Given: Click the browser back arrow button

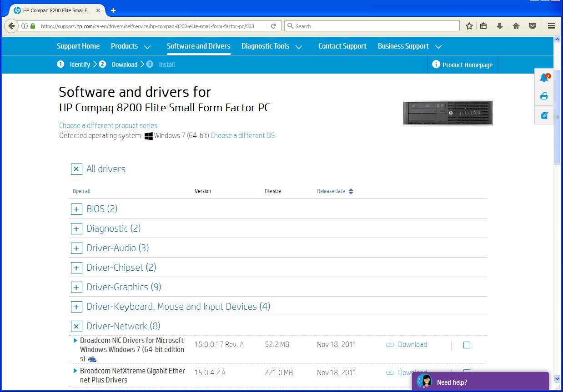Looking at the screenshot, I should [12, 26].
